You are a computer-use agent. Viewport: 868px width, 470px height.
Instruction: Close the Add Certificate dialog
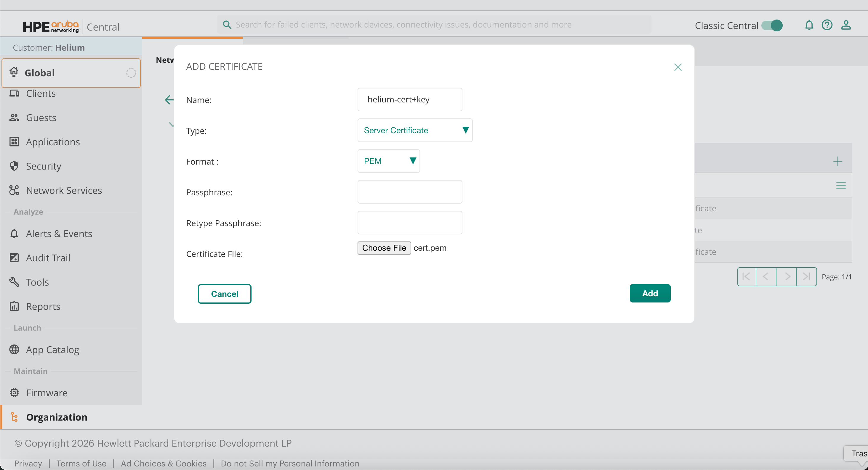678,67
